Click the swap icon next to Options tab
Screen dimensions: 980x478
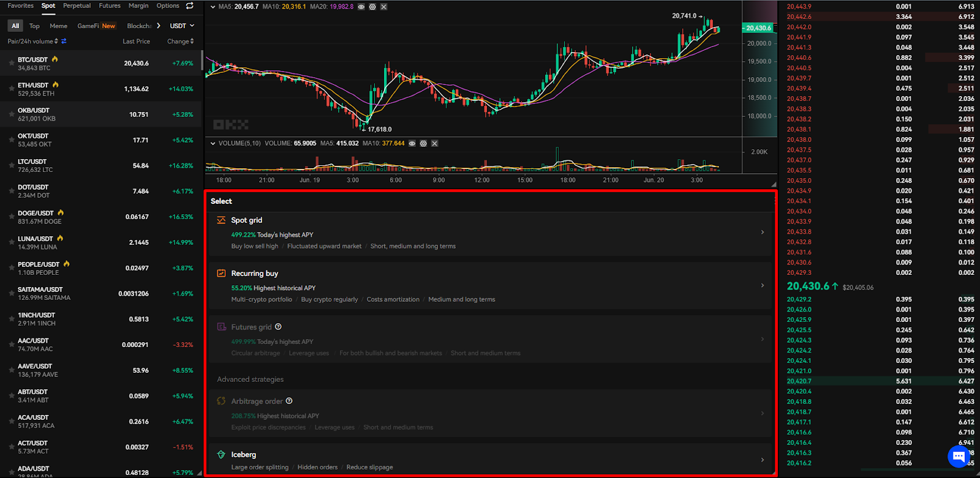tap(190, 6)
